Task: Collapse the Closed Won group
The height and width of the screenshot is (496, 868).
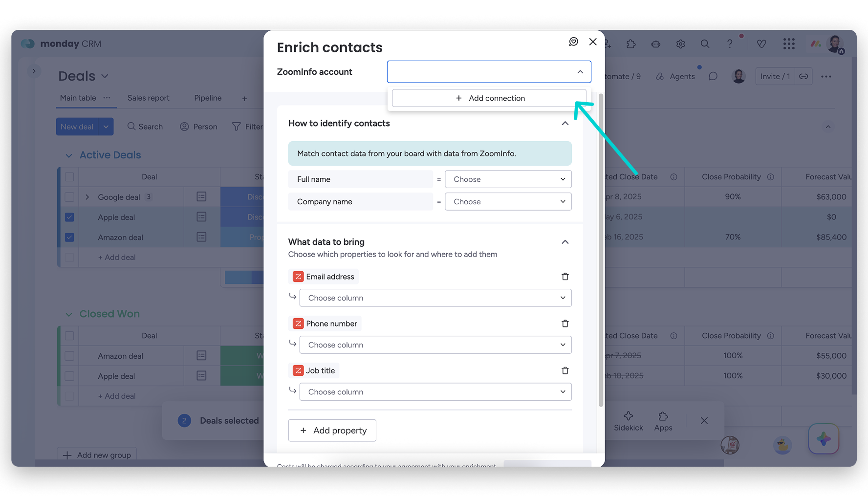Action: (69, 314)
